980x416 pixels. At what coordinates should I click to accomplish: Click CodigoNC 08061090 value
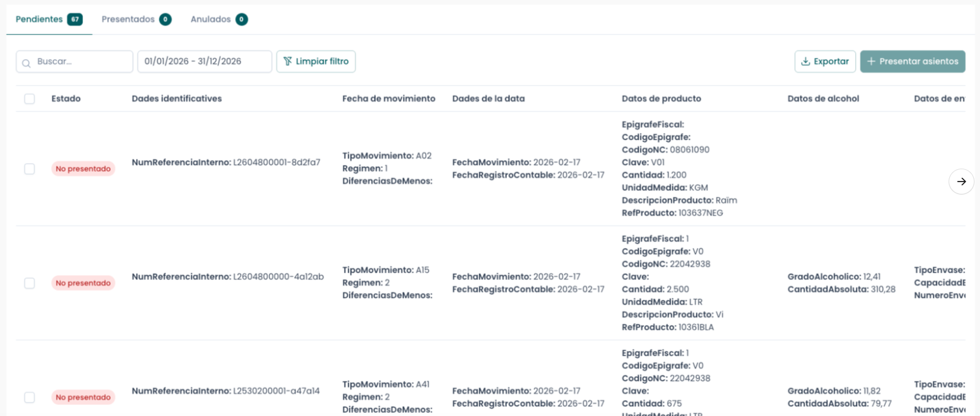click(x=690, y=150)
